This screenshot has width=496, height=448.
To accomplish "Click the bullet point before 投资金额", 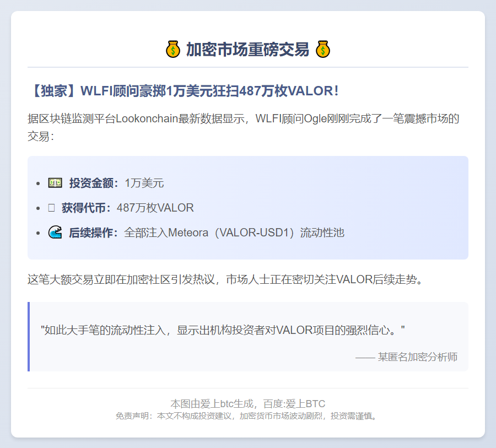I will click(37, 182).
